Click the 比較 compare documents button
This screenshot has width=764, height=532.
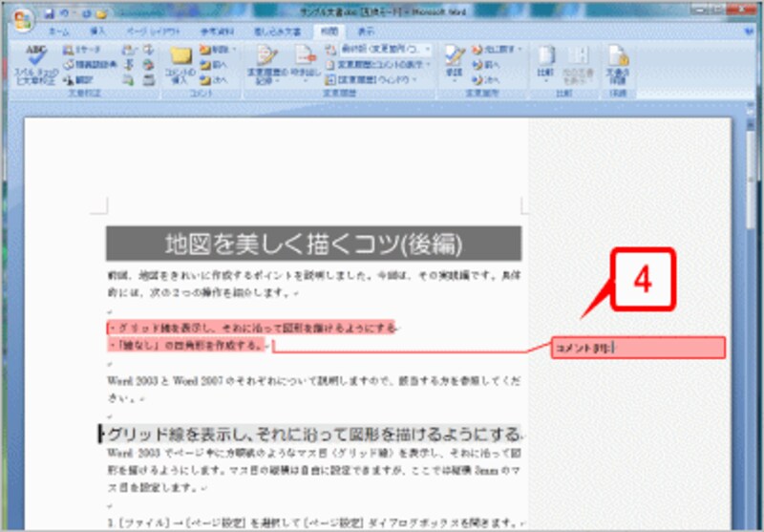545,65
